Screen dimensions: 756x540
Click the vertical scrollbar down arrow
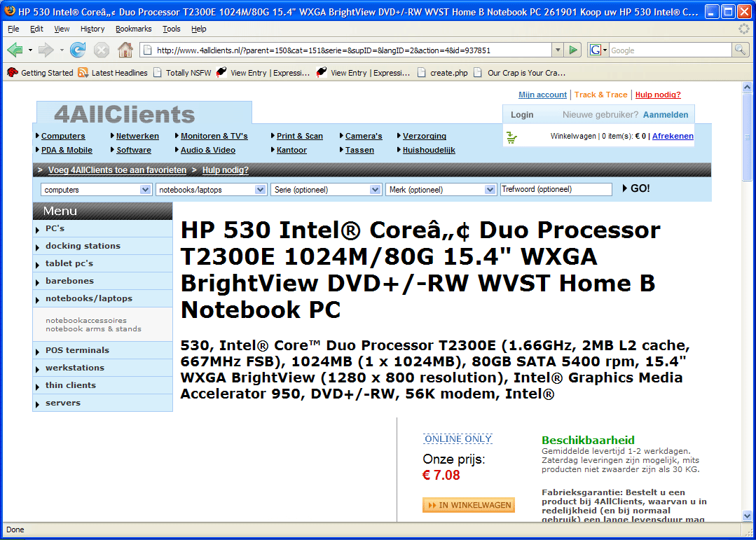tap(748, 516)
